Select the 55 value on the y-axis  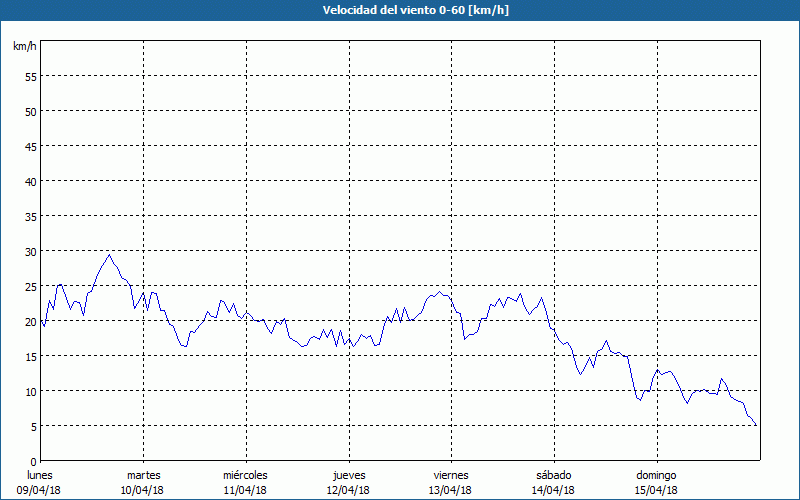point(30,76)
